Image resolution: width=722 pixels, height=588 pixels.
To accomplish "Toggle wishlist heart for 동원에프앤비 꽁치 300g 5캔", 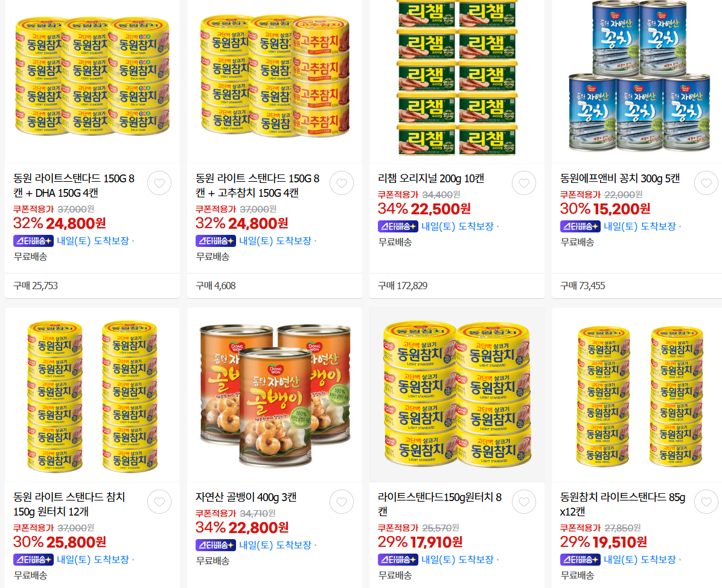I will tap(706, 183).
